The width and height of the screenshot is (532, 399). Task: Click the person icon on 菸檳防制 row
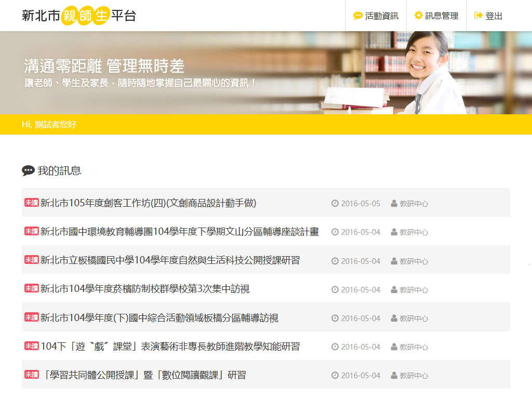[x=394, y=289]
